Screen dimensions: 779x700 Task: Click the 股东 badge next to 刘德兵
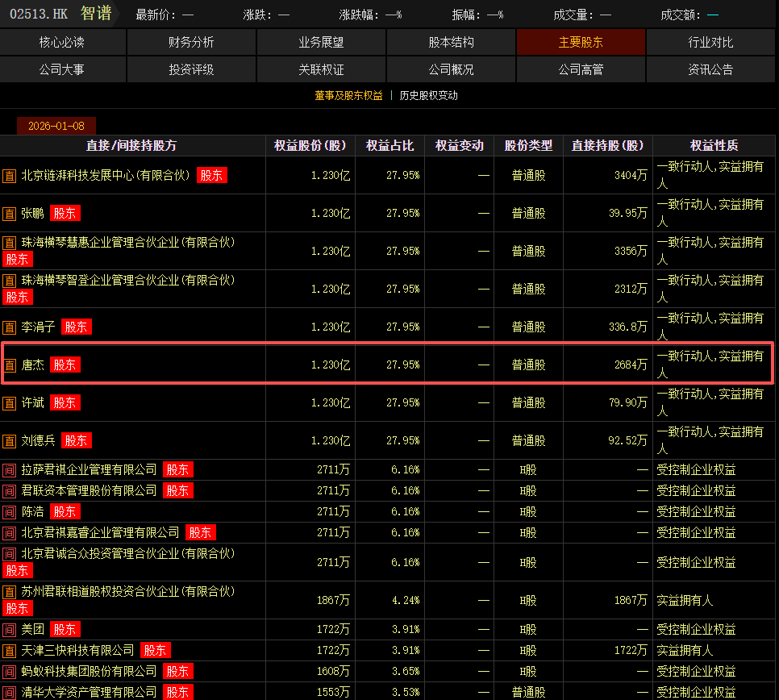pos(77,440)
